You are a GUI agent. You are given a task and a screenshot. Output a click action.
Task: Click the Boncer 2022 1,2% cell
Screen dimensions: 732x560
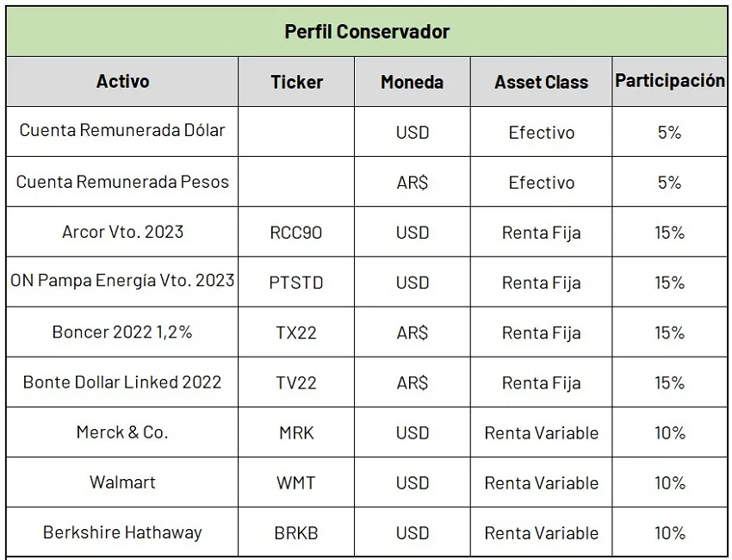coord(122,333)
